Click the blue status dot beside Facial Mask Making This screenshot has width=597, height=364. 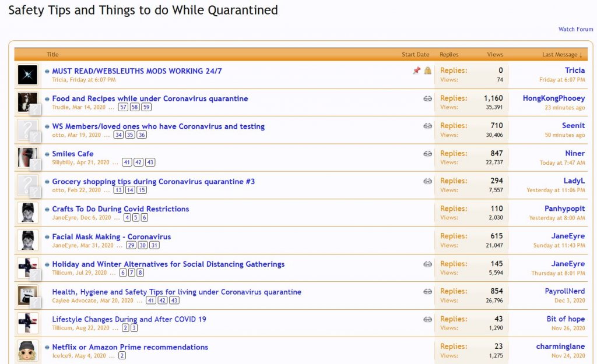[x=47, y=237]
